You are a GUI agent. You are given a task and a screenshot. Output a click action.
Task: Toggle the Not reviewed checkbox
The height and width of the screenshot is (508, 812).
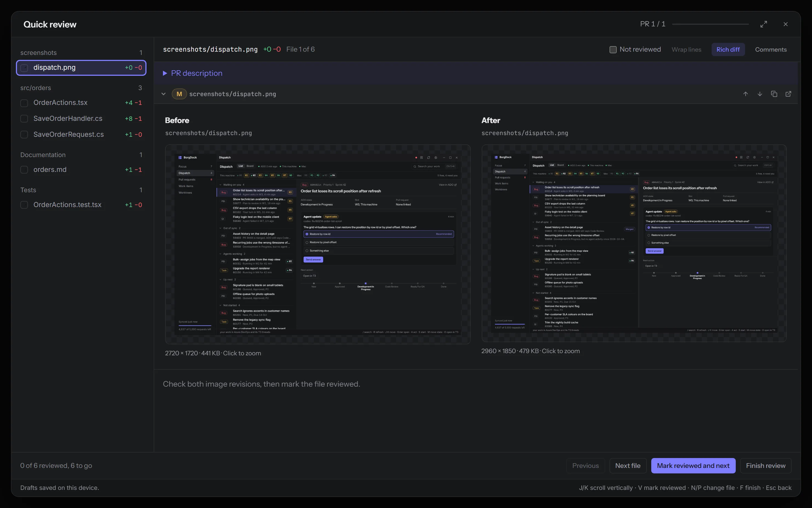point(613,50)
